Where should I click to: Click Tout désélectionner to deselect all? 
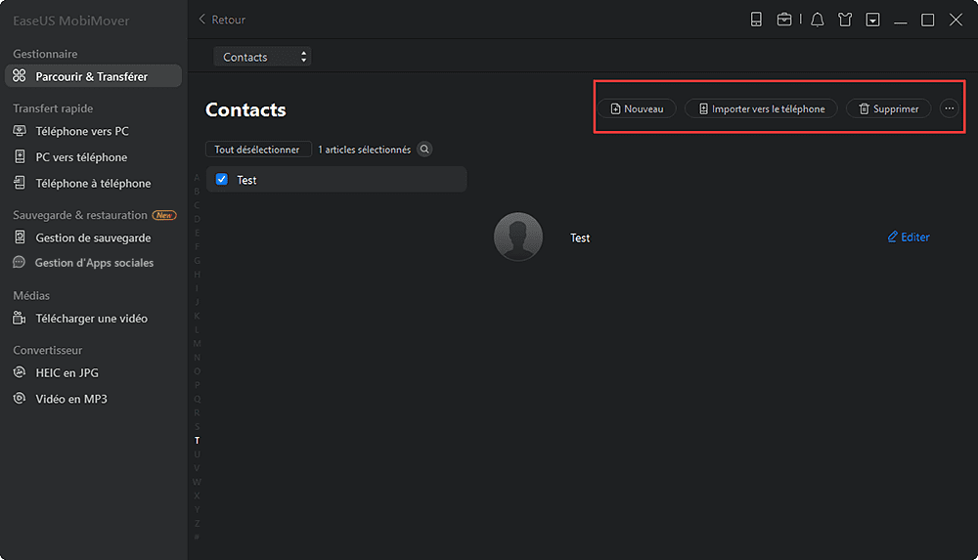[258, 150]
